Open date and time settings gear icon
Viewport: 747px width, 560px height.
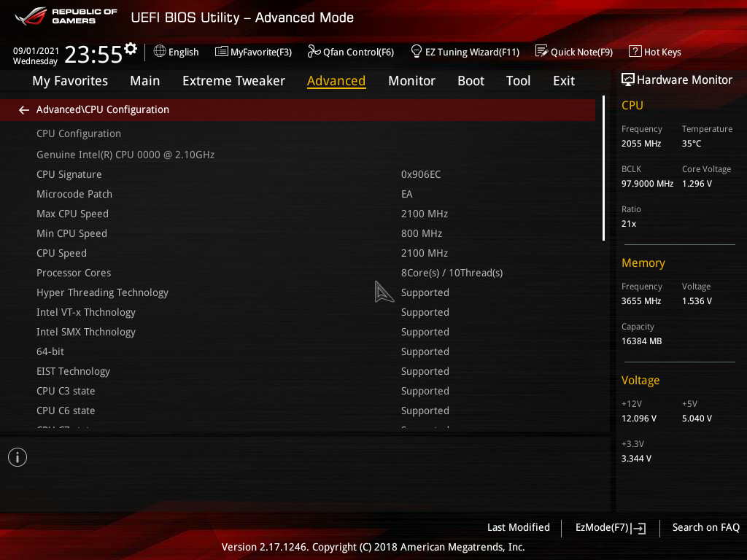(131, 49)
